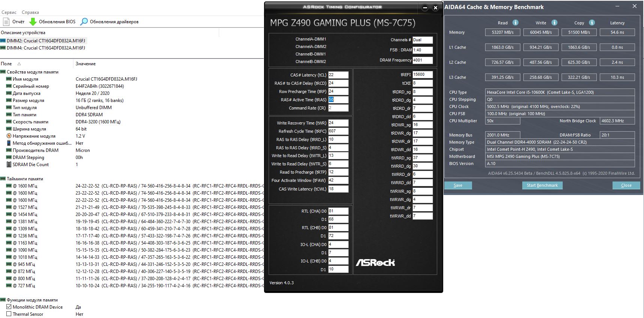
Task: Click the DRAM Frequency field showing 4001
Action: pyautogui.click(x=423, y=60)
